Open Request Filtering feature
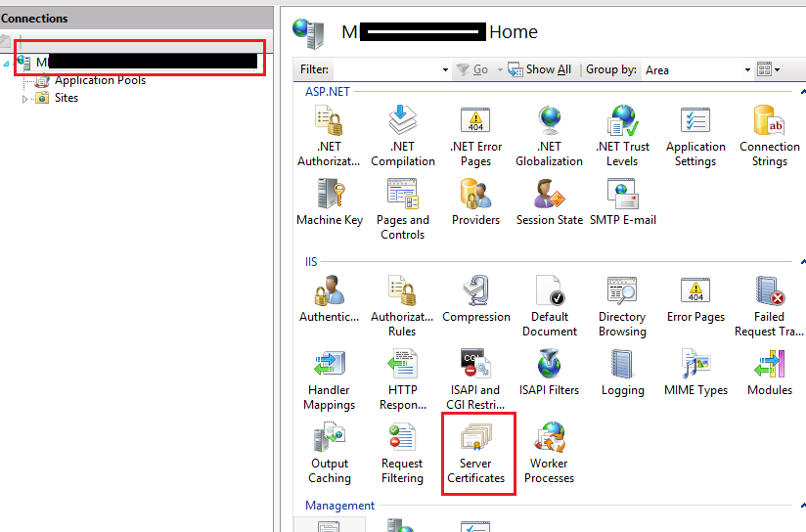Viewport: 806px width, 532px height. click(x=402, y=453)
